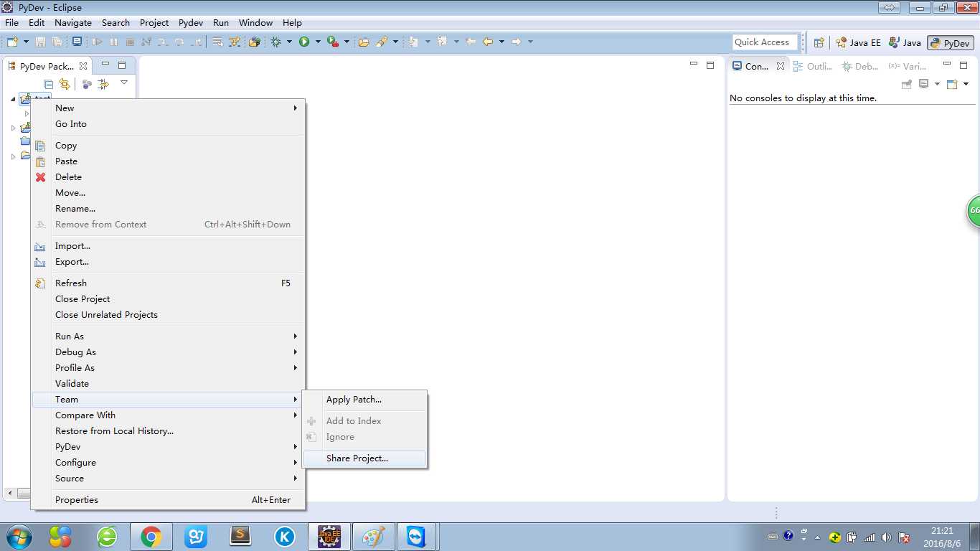Viewport: 980px width, 551px height.
Task: Click the Open Perspective icon
Action: pyautogui.click(x=819, y=42)
